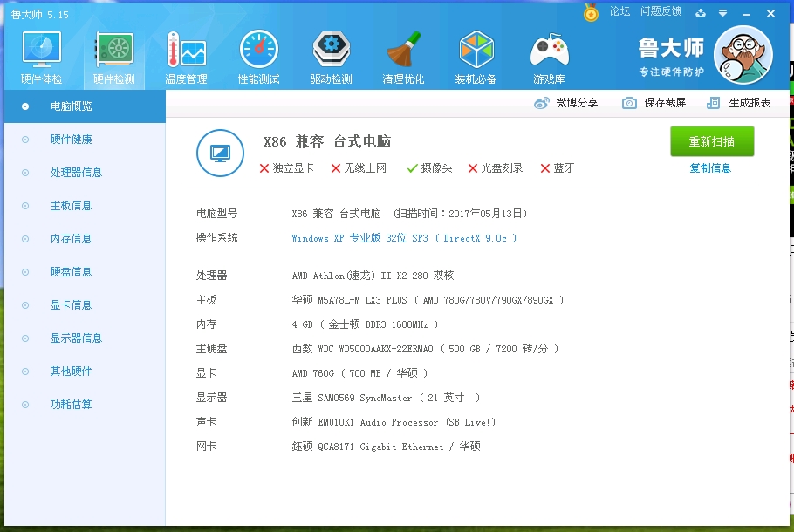794x532 pixels.
Task: Open the 清理优化 cleanup broom tool
Action: [x=403, y=58]
